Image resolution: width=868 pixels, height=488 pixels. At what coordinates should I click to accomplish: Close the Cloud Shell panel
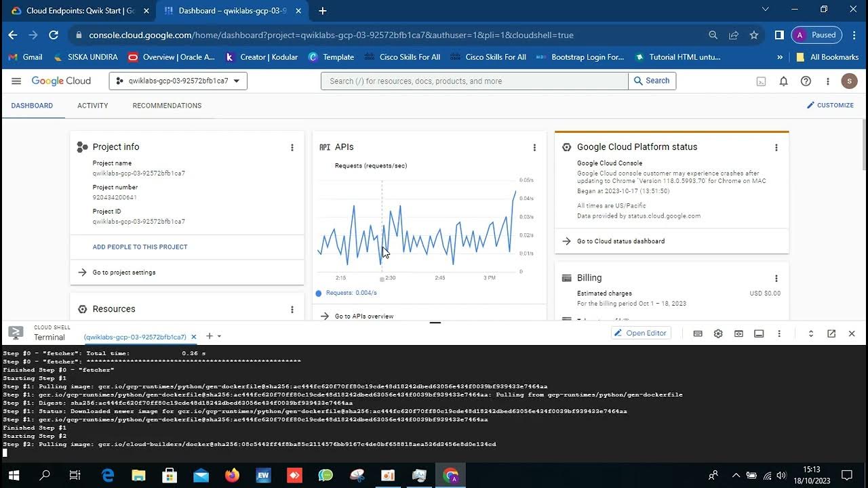(x=852, y=333)
